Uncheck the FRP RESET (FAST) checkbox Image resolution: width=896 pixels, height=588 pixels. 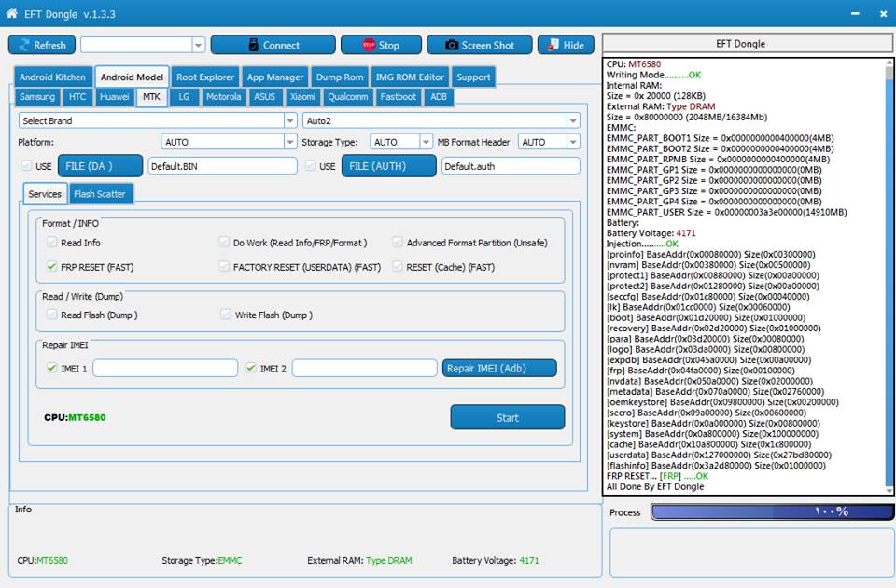tap(52, 266)
